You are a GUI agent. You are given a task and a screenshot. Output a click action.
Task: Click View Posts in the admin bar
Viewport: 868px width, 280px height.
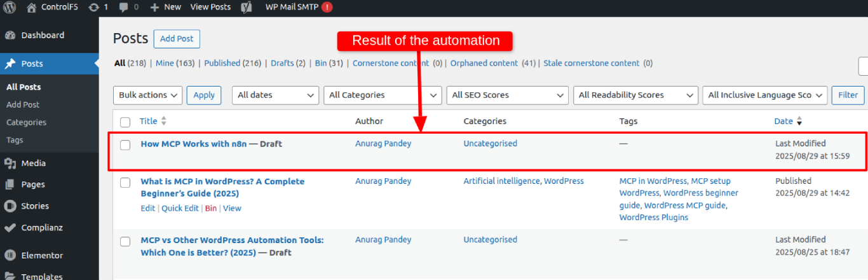tap(210, 7)
